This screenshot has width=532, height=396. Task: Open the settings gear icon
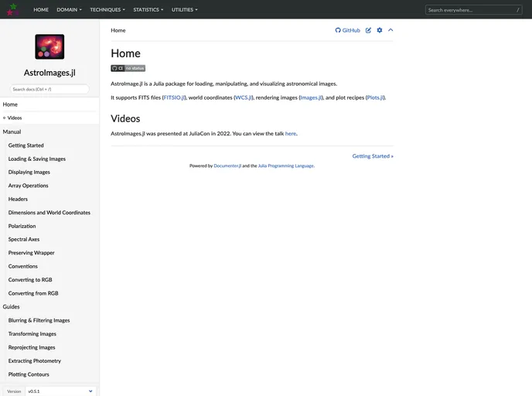coord(380,30)
